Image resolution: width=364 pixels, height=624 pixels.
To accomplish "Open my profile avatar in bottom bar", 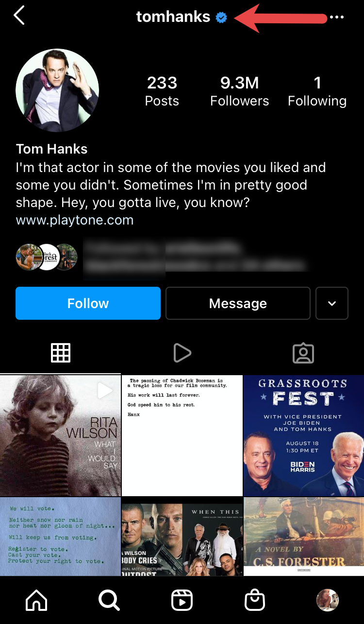I will coord(327,600).
